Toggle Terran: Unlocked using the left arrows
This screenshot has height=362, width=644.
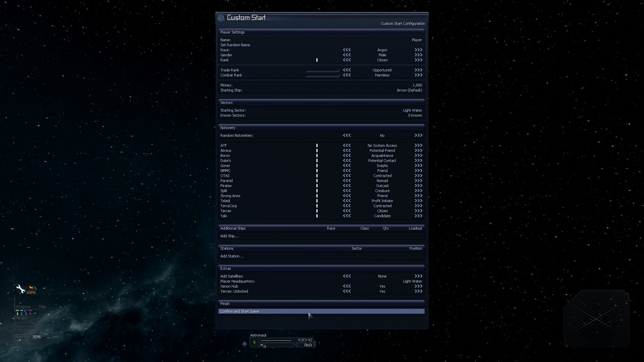pos(347,291)
